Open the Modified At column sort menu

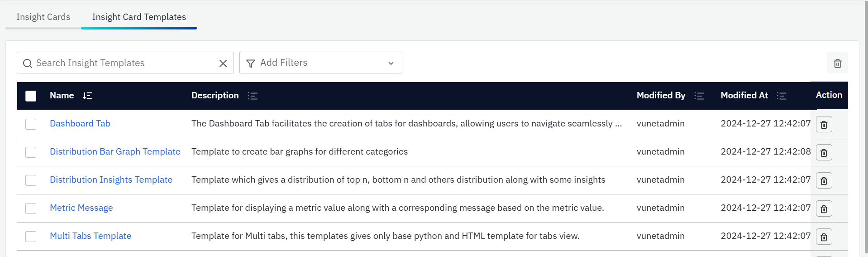pos(782,96)
